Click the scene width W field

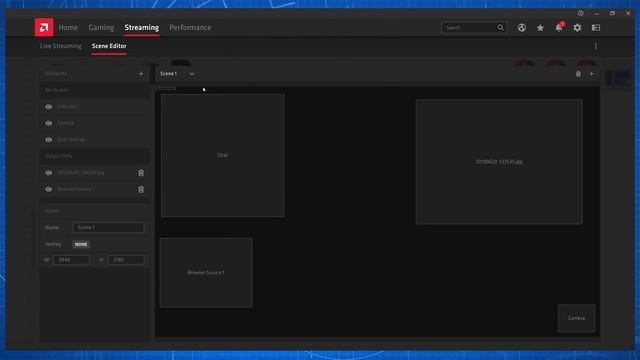71,260
